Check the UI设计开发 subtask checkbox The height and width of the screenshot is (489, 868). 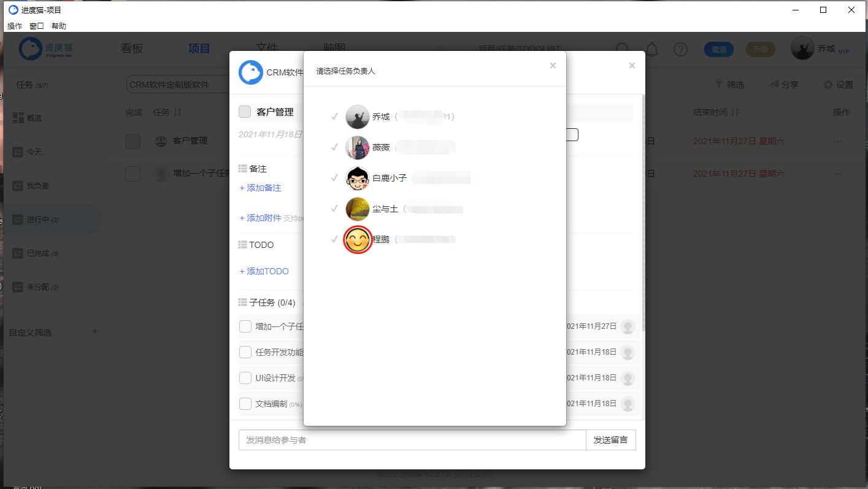pos(245,378)
